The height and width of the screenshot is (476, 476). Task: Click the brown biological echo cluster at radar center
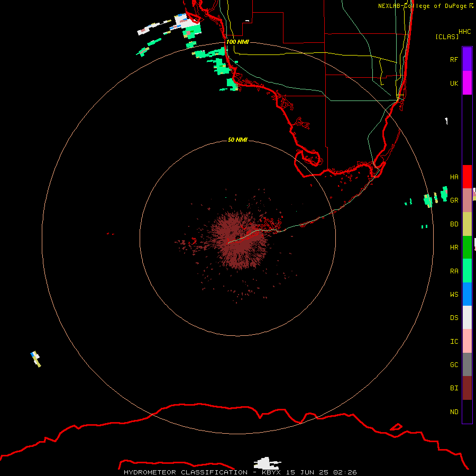(239, 240)
